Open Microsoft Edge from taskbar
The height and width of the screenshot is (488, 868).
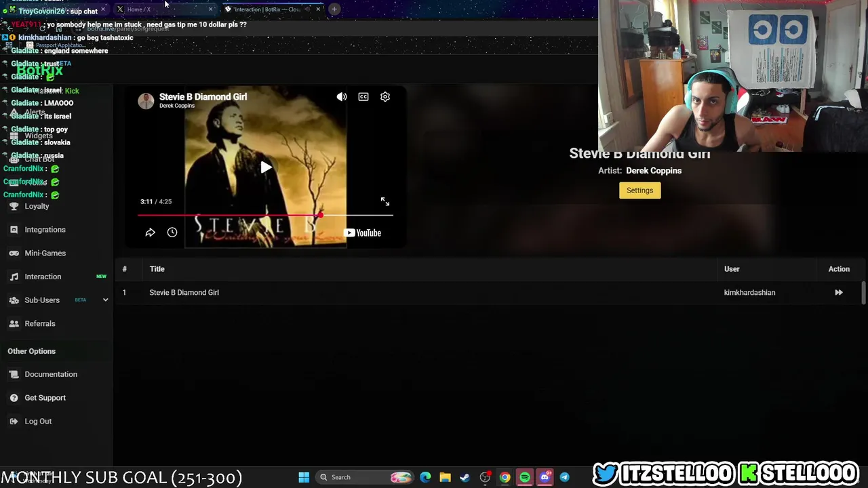coord(425,477)
